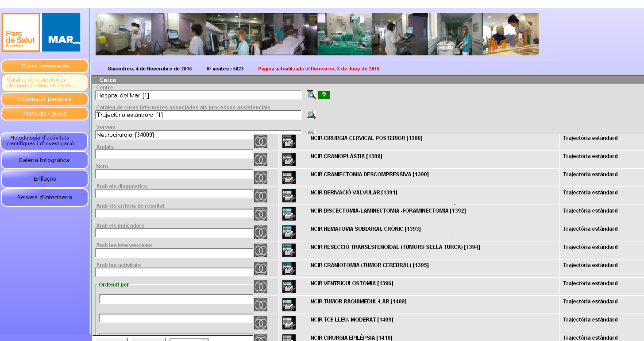Click rings icon for CRANIECTOMIA DESCOMPRESSIVA row

pyautogui.click(x=261, y=178)
